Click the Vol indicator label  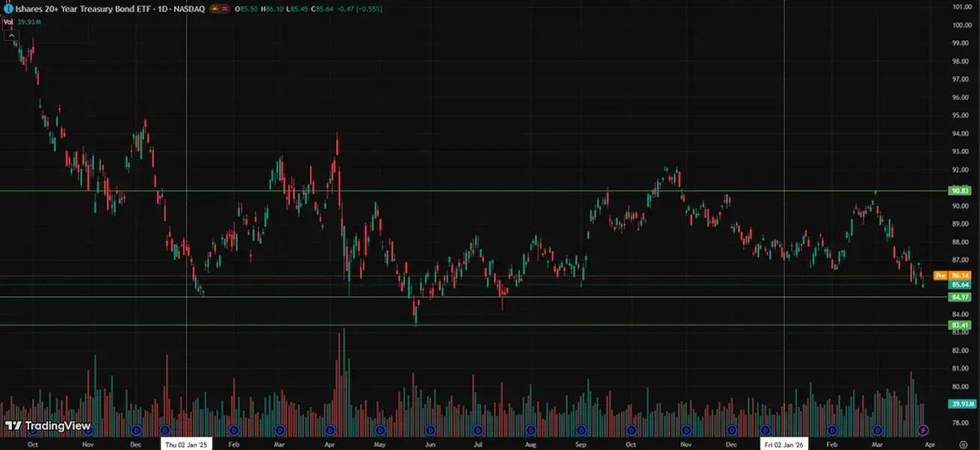pyautogui.click(x=8, y=22)
